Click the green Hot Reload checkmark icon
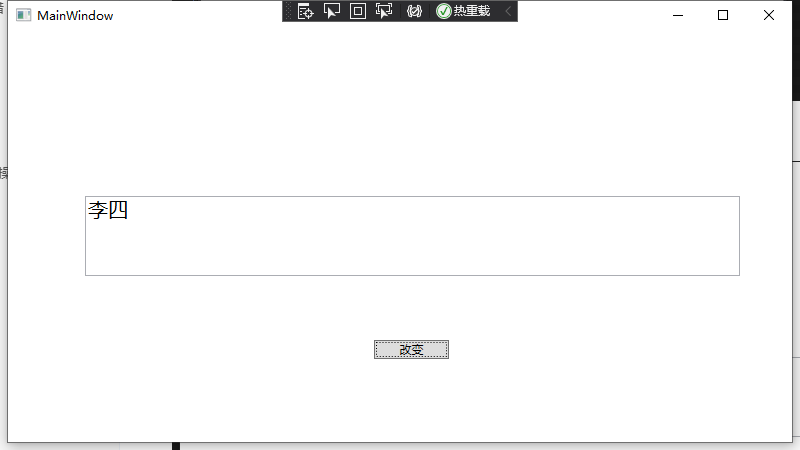Viewport: 800px width, 450px height. tap(444, 11)
